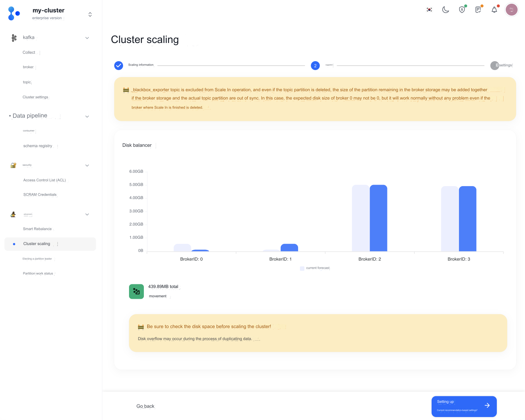Collapse the Data pipeline section
525x420 pixels.
point(87,116)
